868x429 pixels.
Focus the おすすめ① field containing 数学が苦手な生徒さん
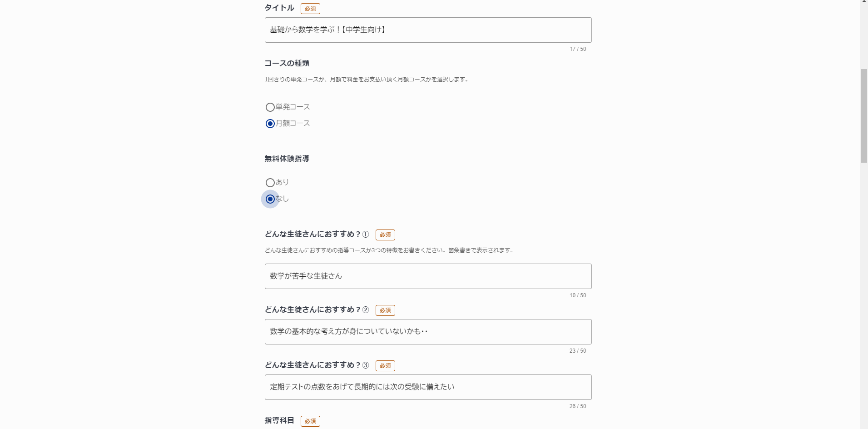pyautogui.click(x=428, y=276)
